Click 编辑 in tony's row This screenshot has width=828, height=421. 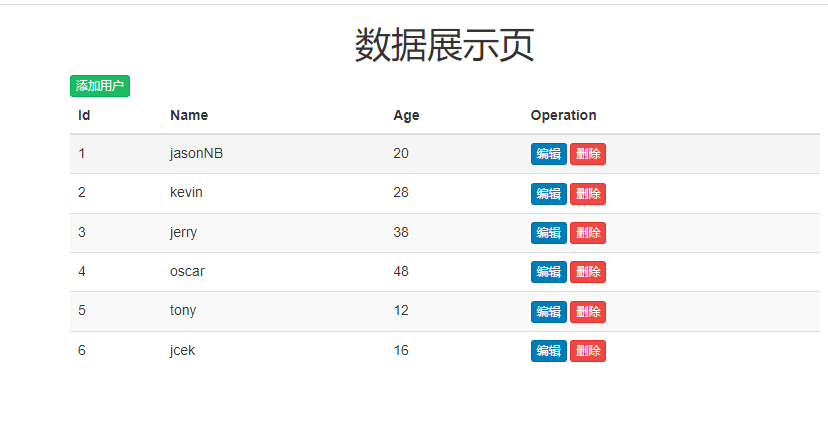(x=548, y=312)
